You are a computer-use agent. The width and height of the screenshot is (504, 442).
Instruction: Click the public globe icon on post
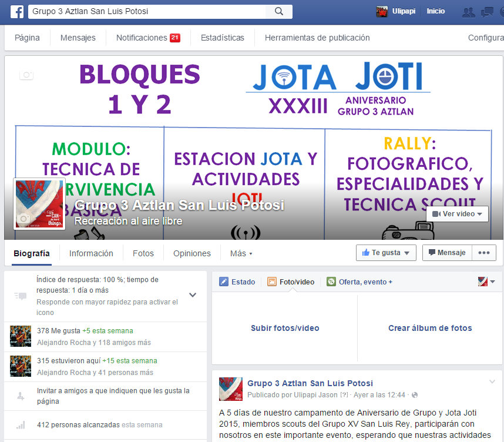(415, 395)
